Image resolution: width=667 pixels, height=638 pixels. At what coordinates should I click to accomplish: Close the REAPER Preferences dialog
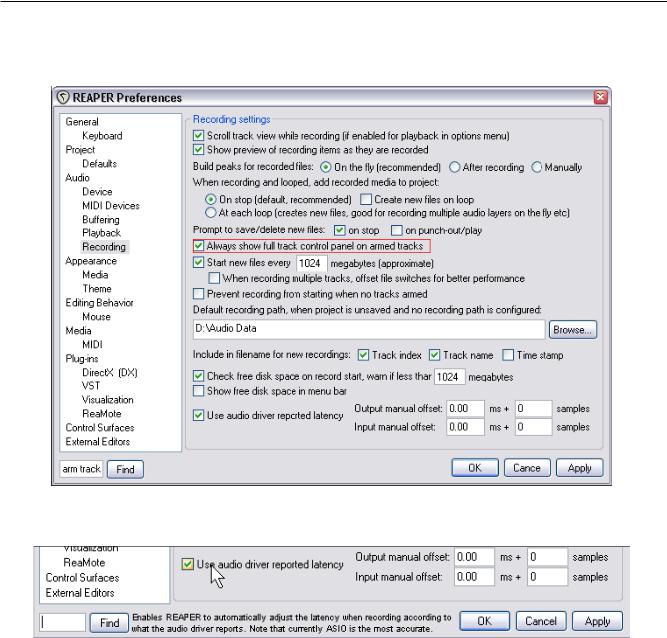600,97
